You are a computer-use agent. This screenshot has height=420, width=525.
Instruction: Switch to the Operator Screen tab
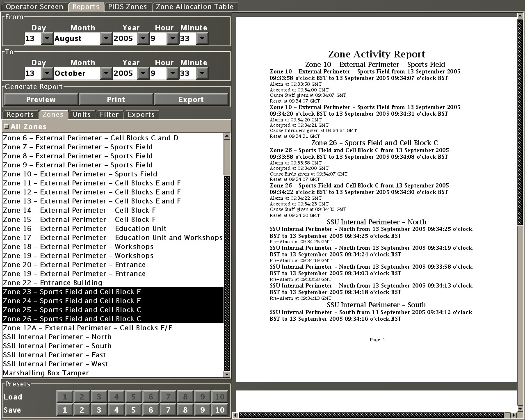34,7
